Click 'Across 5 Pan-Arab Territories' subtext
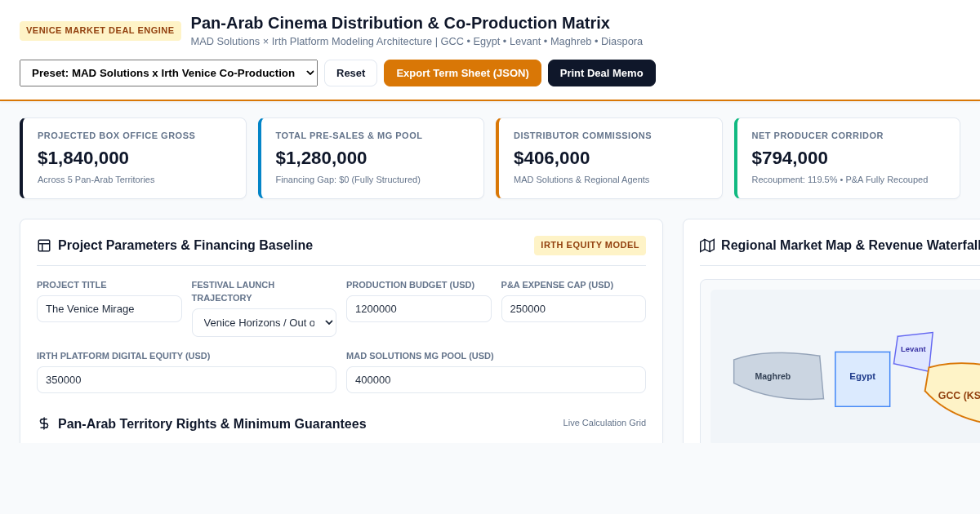Screen dimensions: 980x514 coord(96,179)
